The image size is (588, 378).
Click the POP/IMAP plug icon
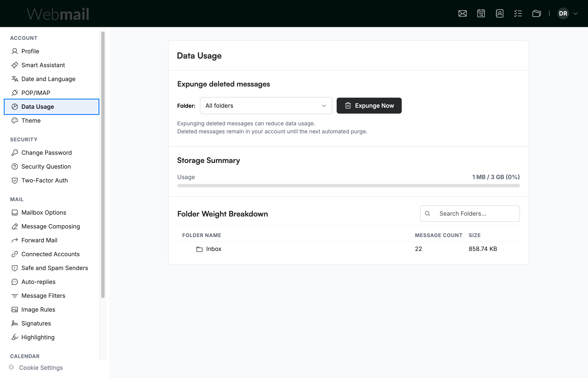[15, 93]
